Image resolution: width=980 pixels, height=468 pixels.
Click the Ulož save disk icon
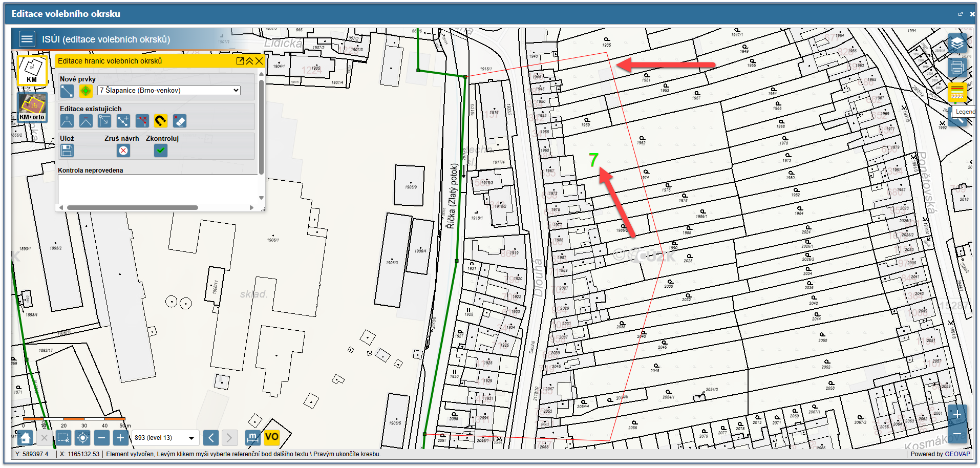point(67,151)
